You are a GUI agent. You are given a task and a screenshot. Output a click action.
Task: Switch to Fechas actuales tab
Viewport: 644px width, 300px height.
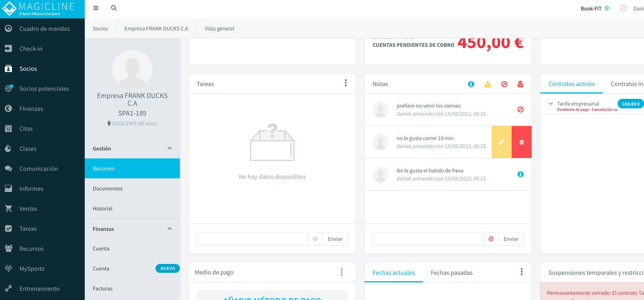click(394, 273)
